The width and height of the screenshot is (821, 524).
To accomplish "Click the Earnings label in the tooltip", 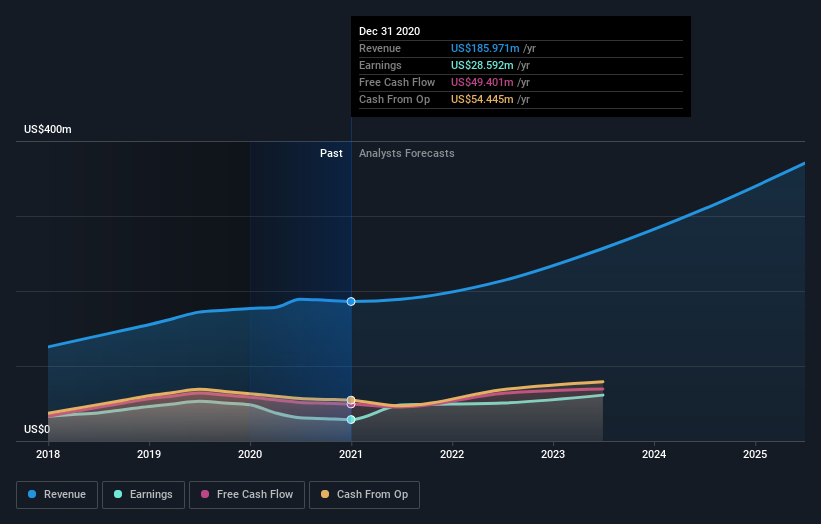I will point(380,65).
